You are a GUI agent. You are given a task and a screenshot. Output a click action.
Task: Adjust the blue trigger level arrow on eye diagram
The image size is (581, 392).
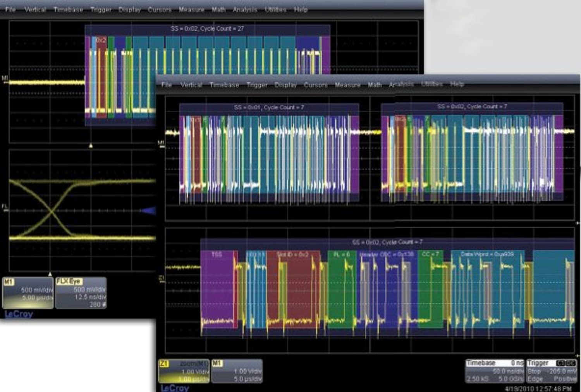pos(149,210)
